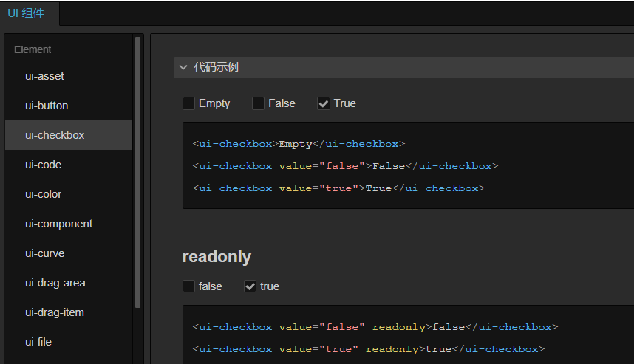Check the False checkbox
Screen dimensions: 634x364
click(258, 103)
